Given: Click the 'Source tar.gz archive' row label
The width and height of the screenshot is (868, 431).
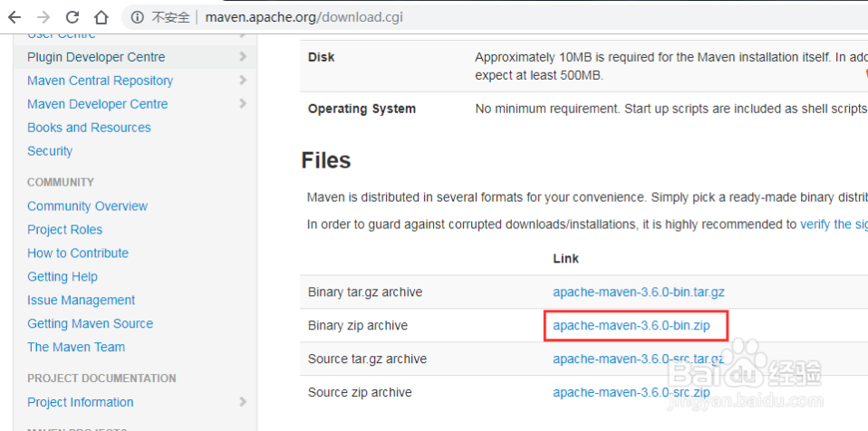Looking at the screenshot, I should 367,359.
